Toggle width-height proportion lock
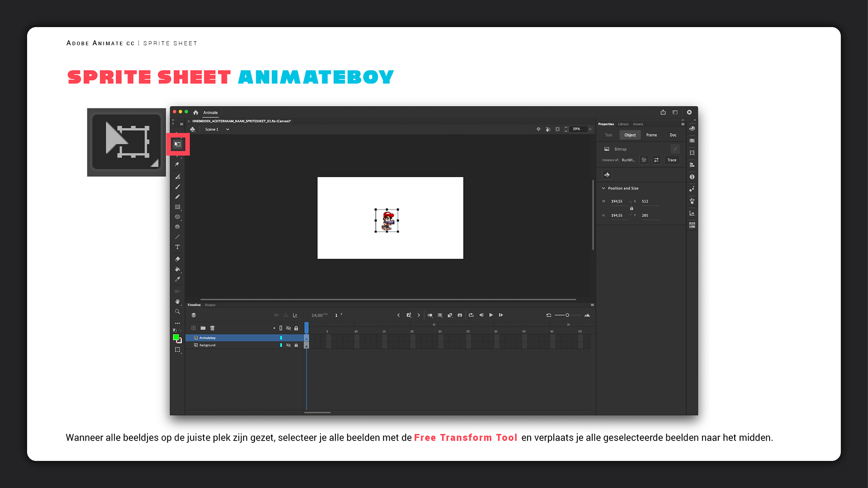 pyautogui.click(x=632, y=208)
